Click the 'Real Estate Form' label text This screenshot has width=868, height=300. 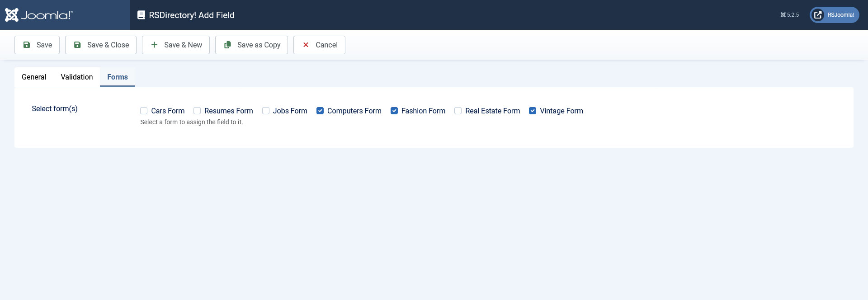493,111
